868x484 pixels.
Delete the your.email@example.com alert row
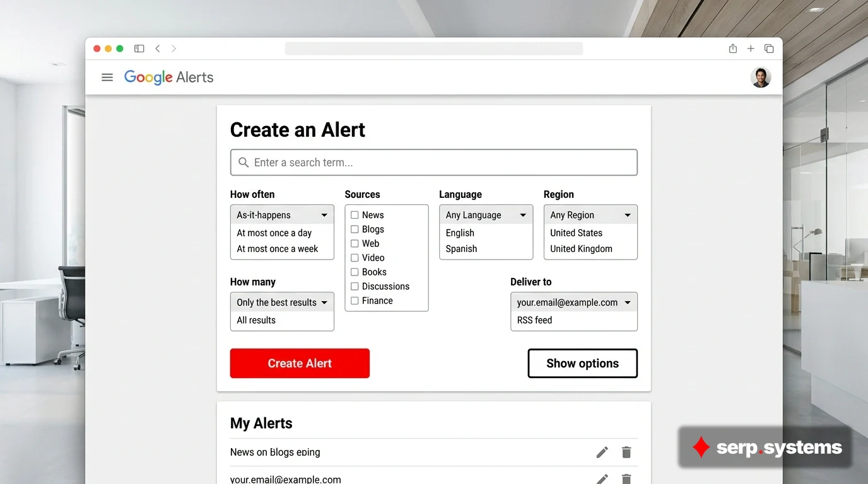(626, 479)
